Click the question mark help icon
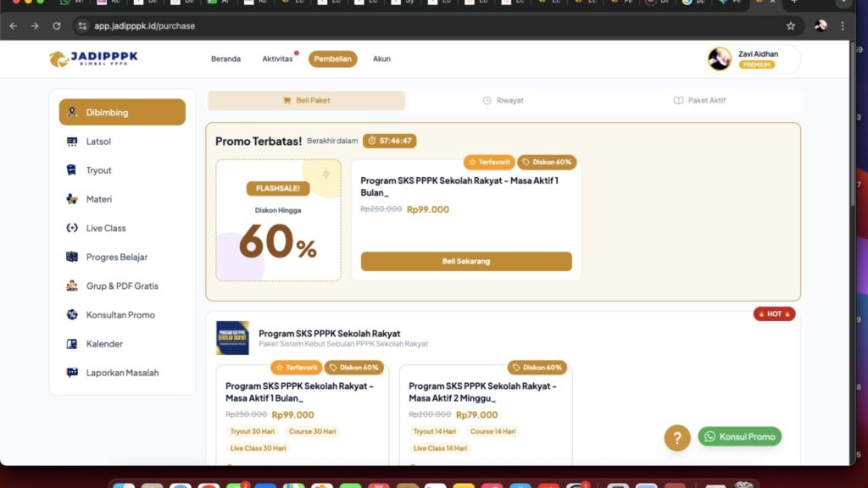Viewport: 868px width, 488px height. tap(677, 438)
